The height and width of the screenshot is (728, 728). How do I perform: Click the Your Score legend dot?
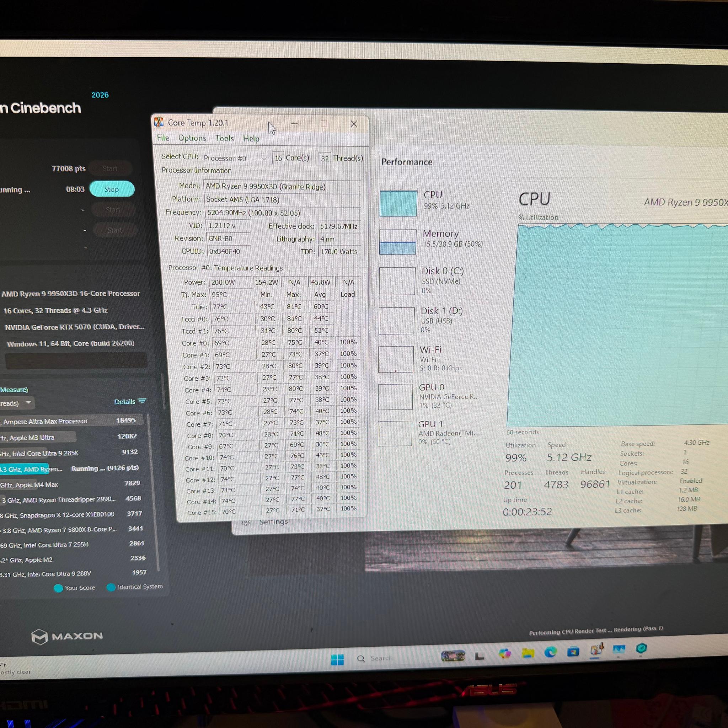(58, 588)
